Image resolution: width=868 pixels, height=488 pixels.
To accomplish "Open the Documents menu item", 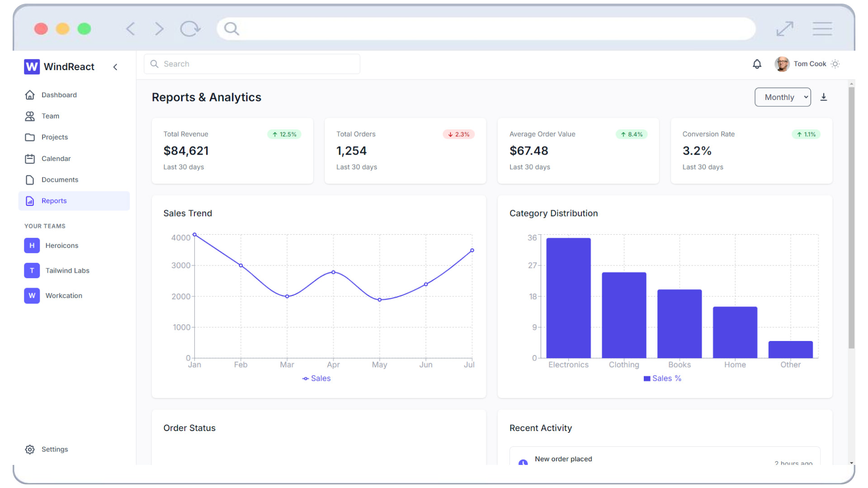I will [74, 180].
